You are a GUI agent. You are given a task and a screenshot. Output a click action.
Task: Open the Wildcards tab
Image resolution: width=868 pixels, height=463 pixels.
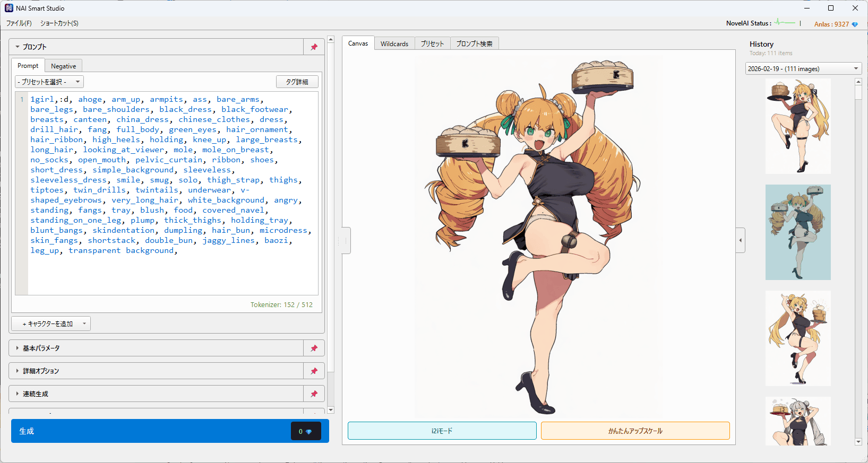394,43
